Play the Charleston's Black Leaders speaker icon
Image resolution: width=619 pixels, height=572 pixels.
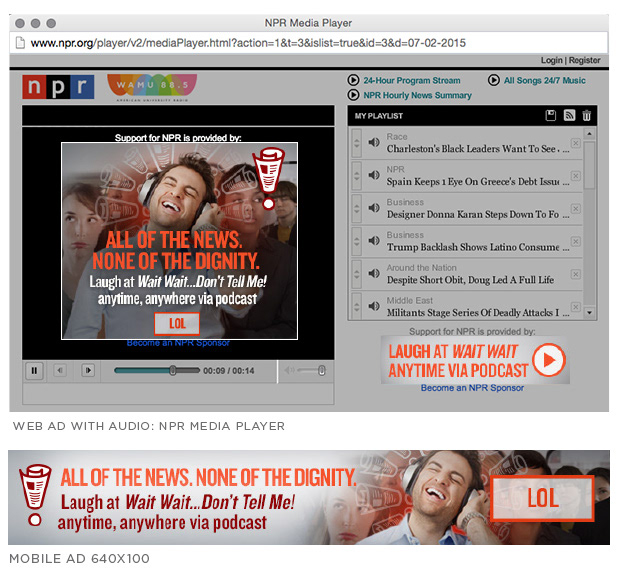[x=373, y=142]
